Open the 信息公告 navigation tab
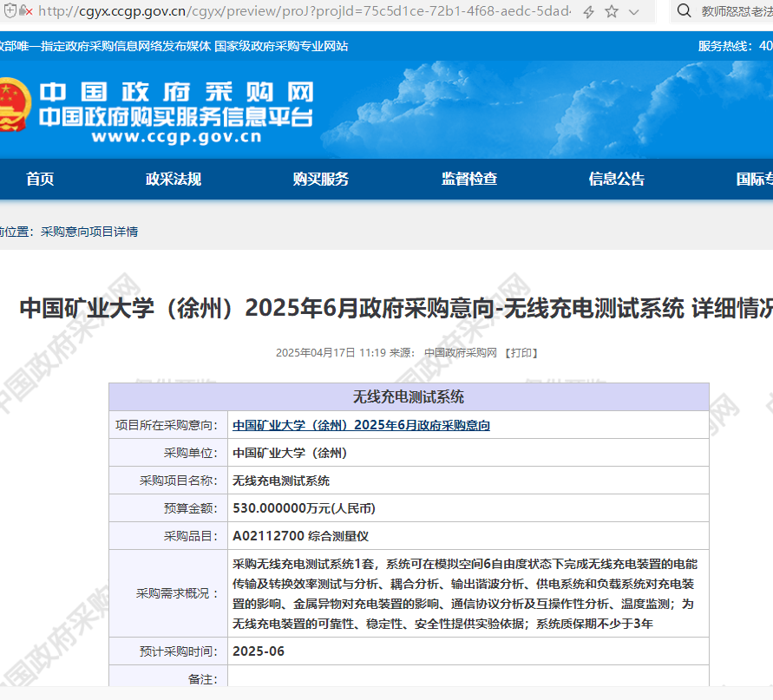The height and width of the screenshot is (700, 773). 616,179
